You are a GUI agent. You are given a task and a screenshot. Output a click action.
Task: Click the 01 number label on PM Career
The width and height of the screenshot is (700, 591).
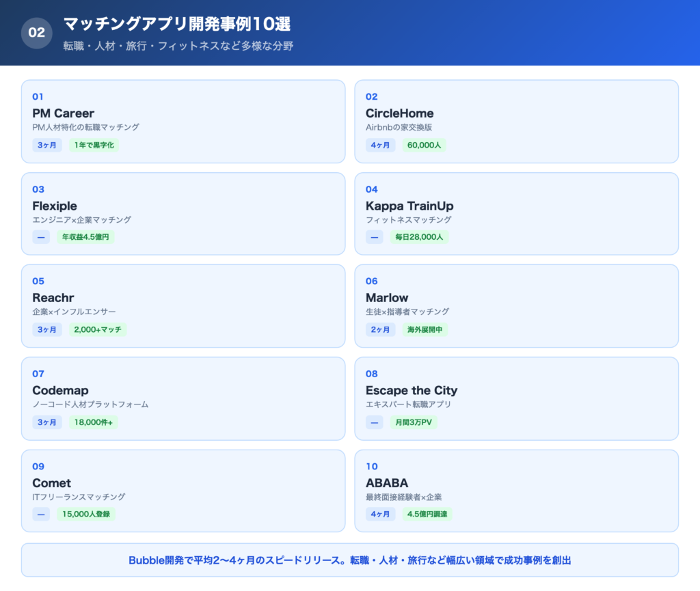coord(38,97)
